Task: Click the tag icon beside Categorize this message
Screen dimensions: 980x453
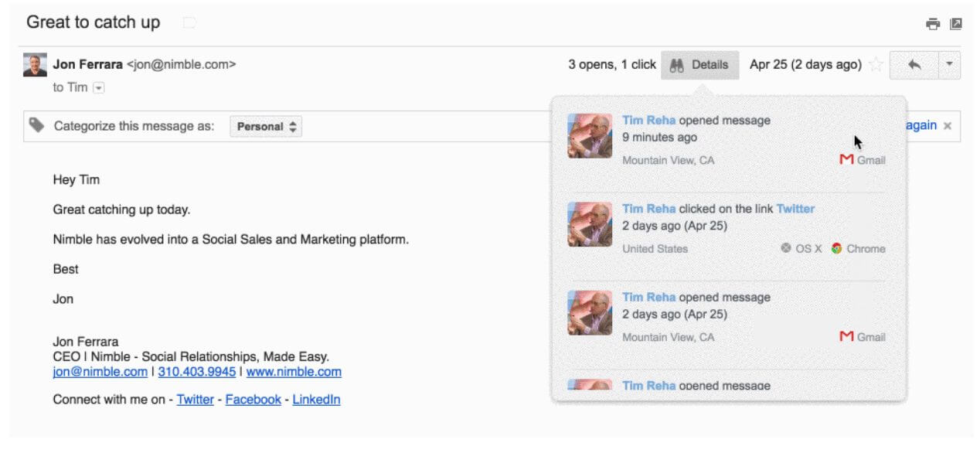Action: 36,125
